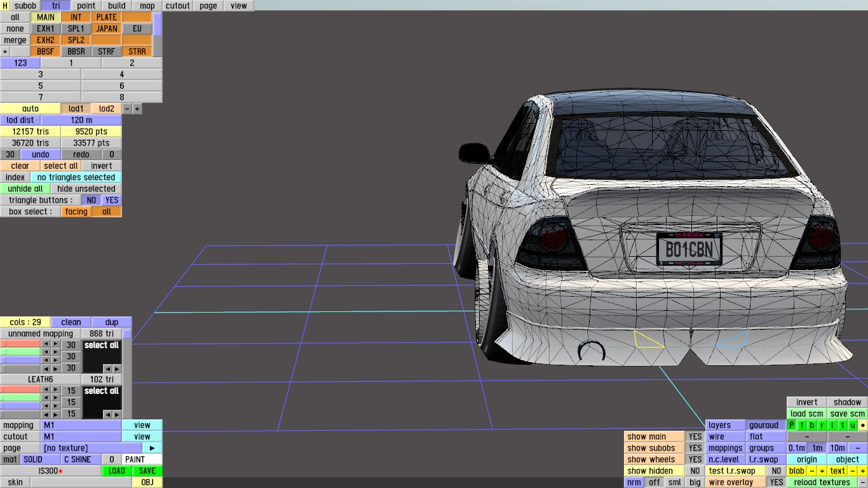The image size is (868, 488).
Task: Switch to the point mode tab
Action: 86,6
